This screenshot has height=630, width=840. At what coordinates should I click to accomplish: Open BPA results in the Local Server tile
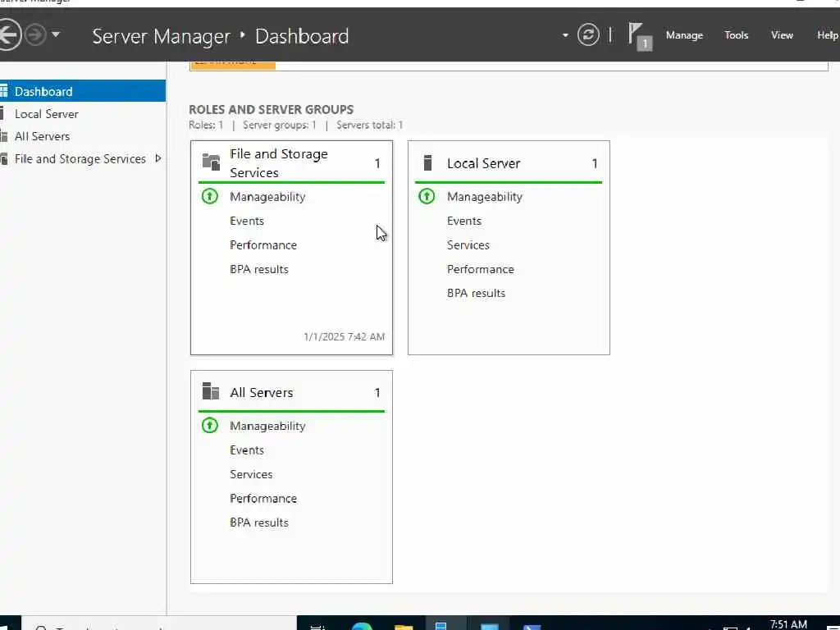[x=476, y=293]
